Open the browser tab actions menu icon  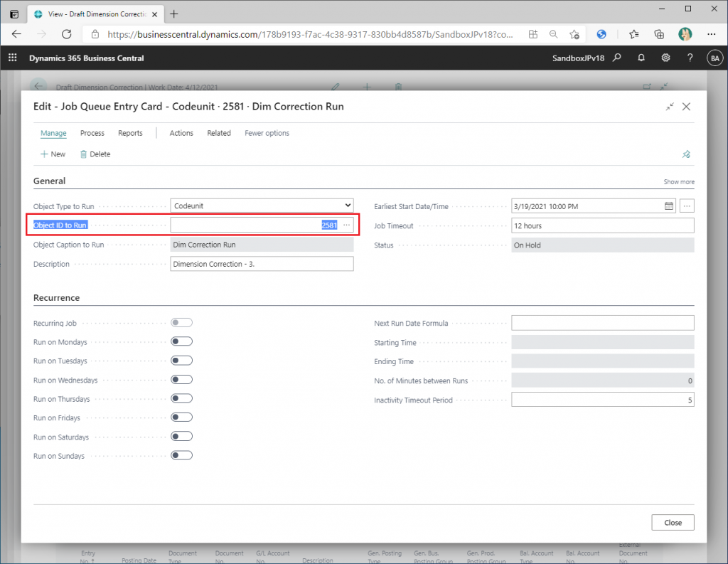pos(14,14)
